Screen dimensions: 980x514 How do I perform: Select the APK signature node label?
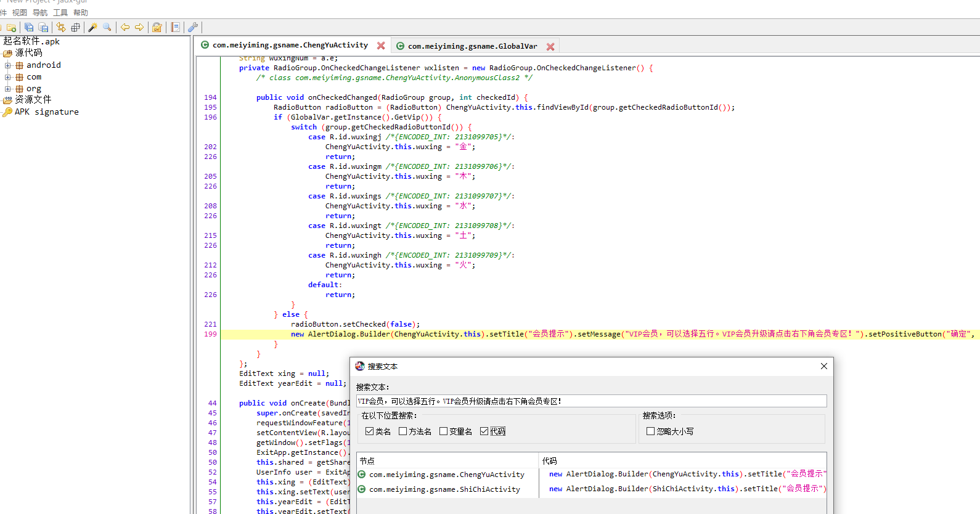47,112
